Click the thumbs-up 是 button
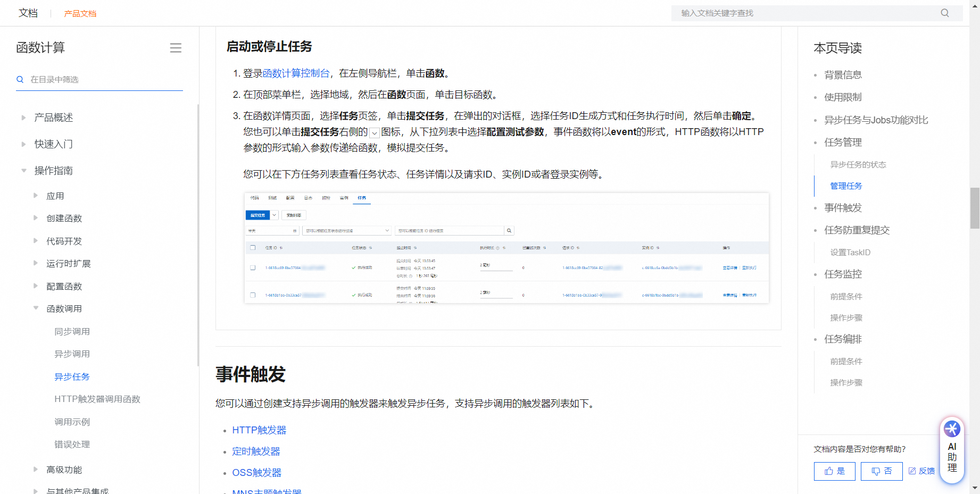Image resolution: width=980 pixels, height=494 pixels. pos(834,471)
